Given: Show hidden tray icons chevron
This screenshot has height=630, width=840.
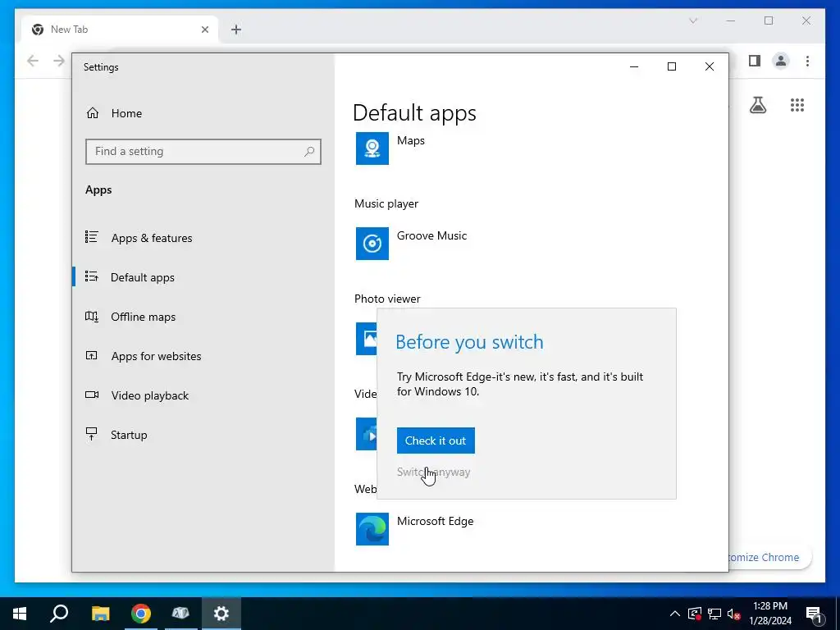Looking at the screenshot, I should [675, 614].
